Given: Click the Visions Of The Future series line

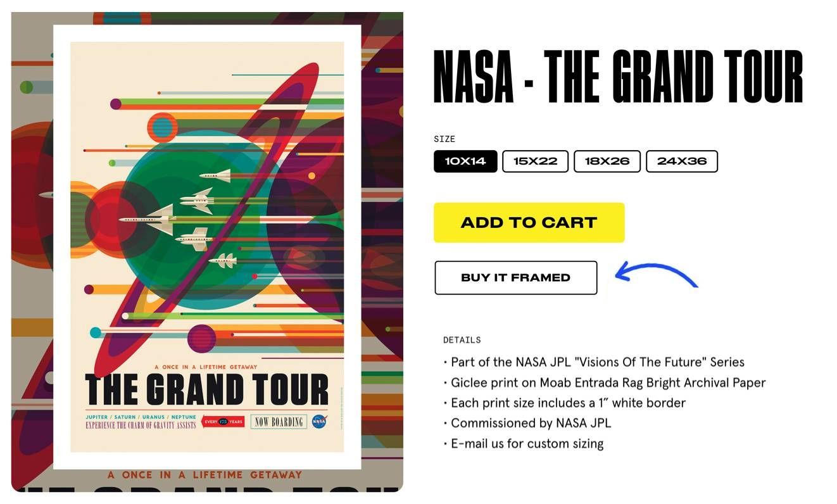Looking at the screenshot, I should 597,362.
